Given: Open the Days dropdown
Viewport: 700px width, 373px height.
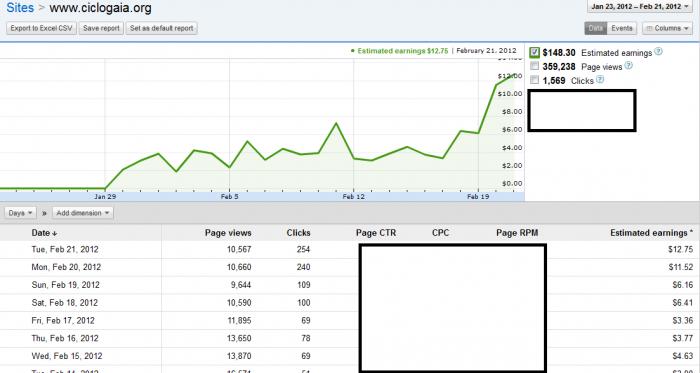Looking at the screenshot, I should [21, 213].
